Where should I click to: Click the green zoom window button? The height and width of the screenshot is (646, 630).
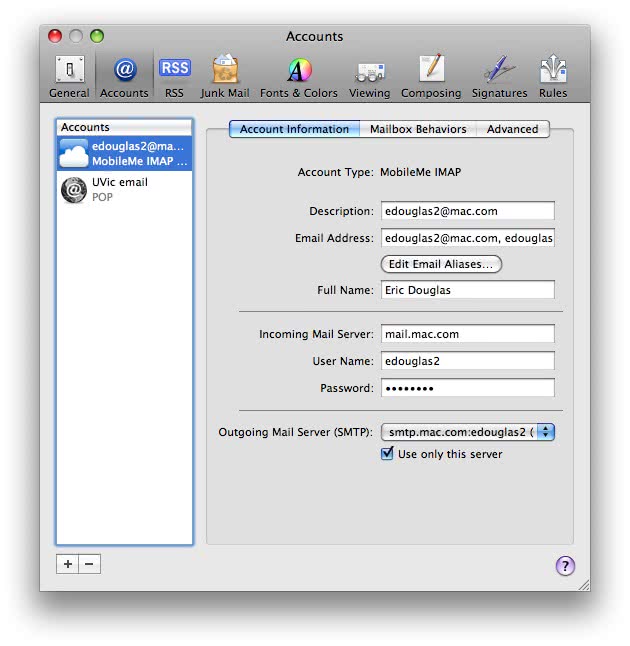97,36
